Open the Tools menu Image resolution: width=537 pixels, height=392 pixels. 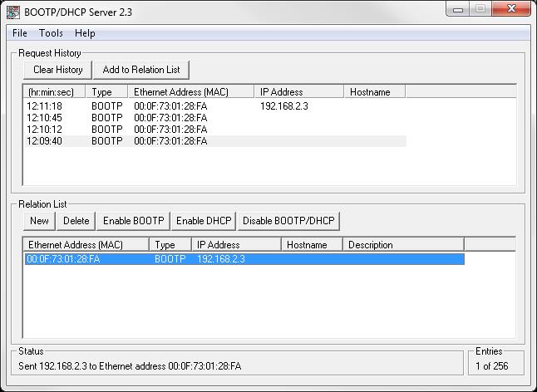coord(51,33)
